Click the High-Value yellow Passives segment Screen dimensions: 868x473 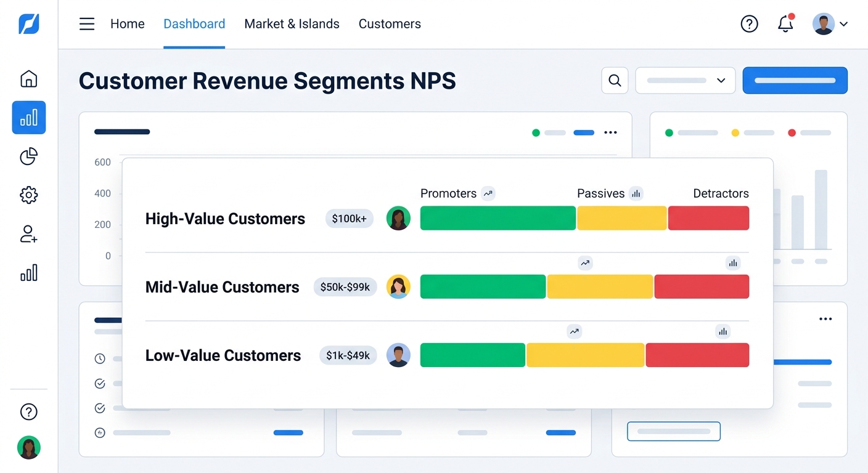tap(622, 218)
